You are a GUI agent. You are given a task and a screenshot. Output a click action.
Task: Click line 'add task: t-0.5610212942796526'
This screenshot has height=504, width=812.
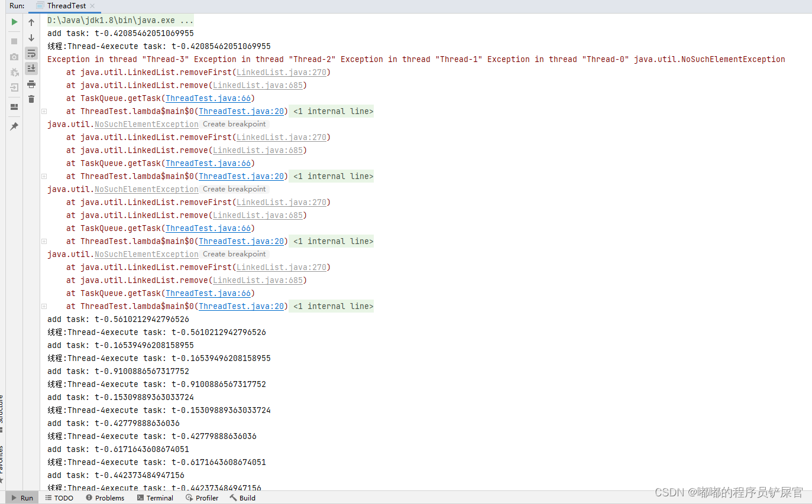pos(118,319)
